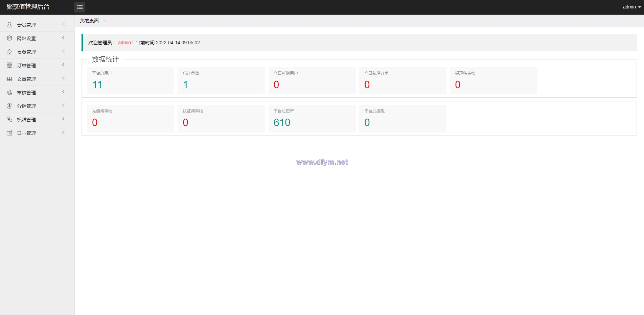This screenshot has height=315, width=644.
Task: Click the 分销管理 dollar icon
Action: click(x=9, y=106)
